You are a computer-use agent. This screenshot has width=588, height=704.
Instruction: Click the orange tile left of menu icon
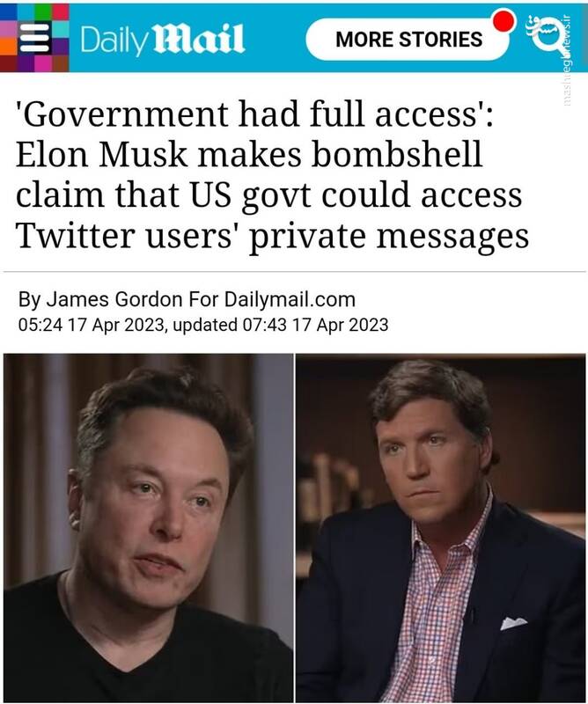tap(9, 47)
